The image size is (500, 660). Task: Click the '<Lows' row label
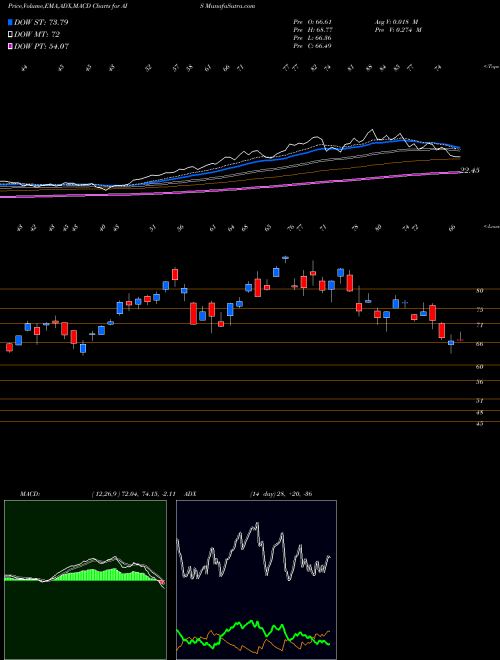tap(491, 226)
